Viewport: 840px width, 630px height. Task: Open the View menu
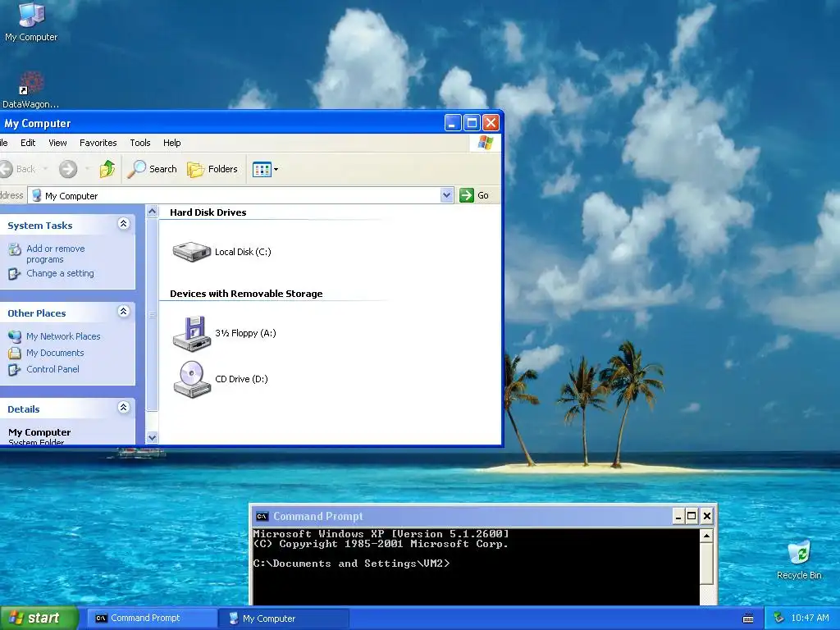[57, 143]
